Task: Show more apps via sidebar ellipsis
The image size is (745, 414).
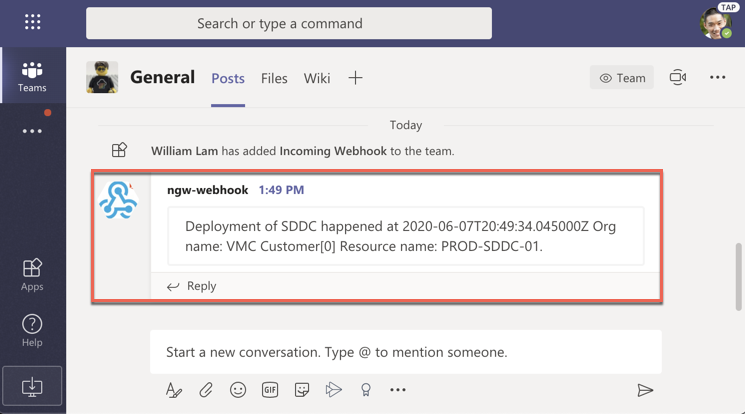Action: [32, 131]
